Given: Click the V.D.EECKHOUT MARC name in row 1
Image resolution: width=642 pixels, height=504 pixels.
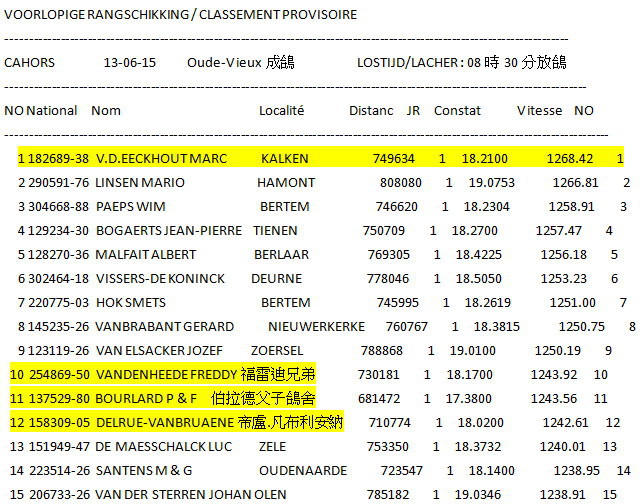Looking at the screenshot, I should click(161, 159).
